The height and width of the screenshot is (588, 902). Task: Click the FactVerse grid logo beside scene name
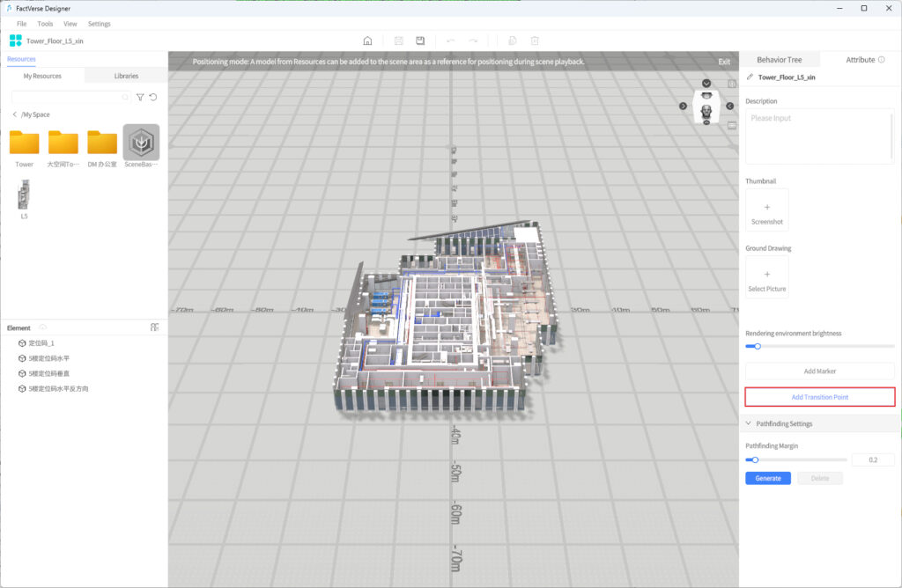coord(16,40)
